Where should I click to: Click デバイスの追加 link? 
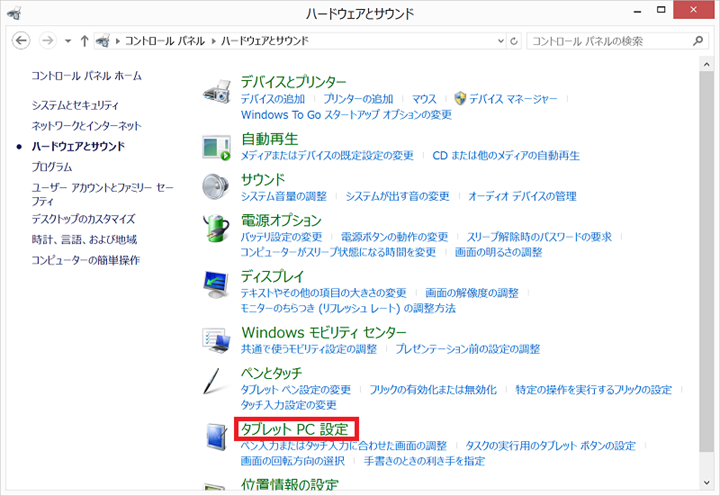(x=273, y=99)
